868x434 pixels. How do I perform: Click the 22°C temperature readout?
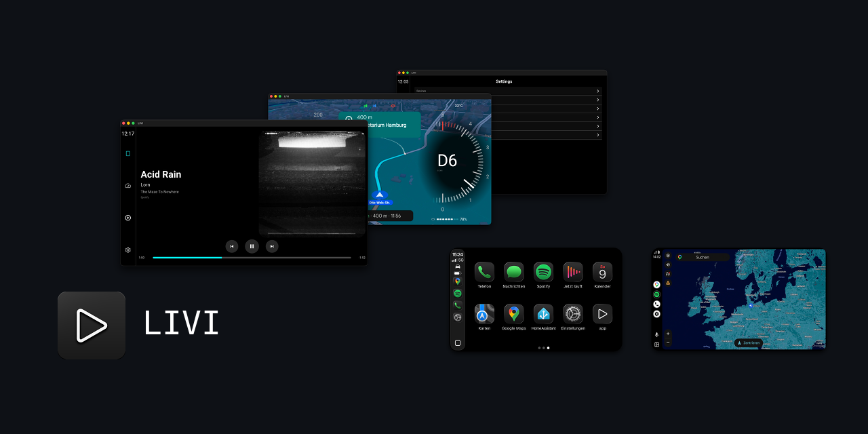pyautogui.click(x=458, y=106)
